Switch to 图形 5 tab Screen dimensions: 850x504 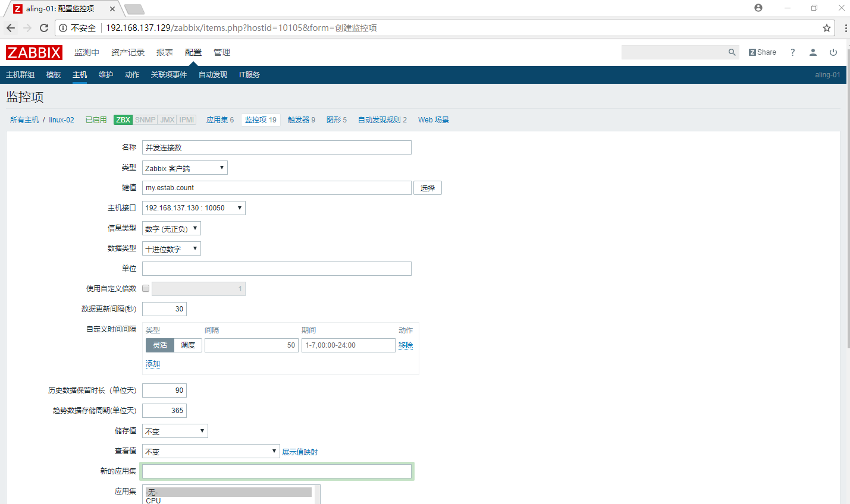[337, 120]
